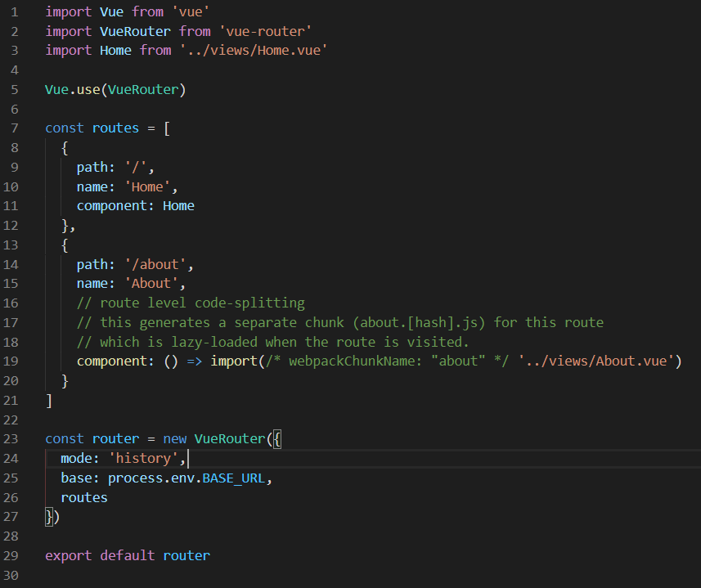Click VueRouter inside Vue.use call
Viewport: 701px width, 588px height.
point(143,89)
